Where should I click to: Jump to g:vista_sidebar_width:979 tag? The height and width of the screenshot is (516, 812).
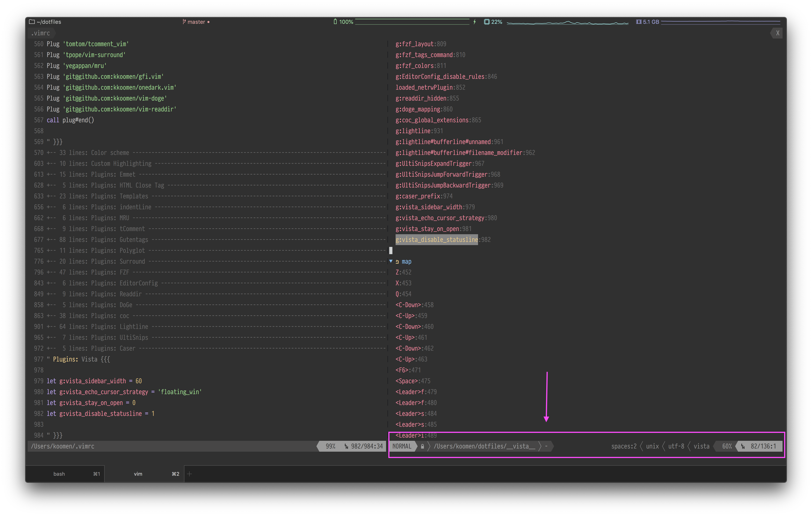point(435,207)
